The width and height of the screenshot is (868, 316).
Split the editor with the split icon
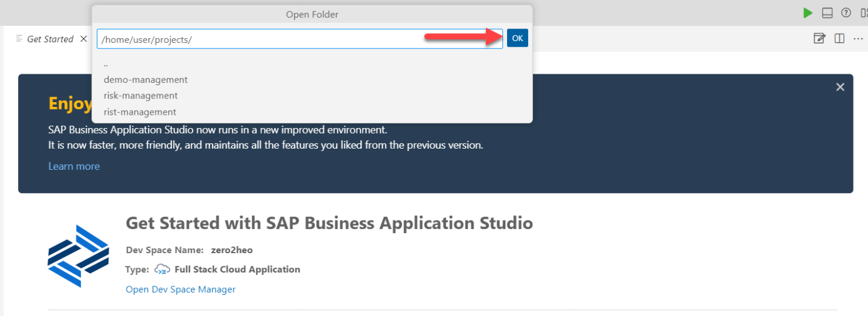coord(839,39)
